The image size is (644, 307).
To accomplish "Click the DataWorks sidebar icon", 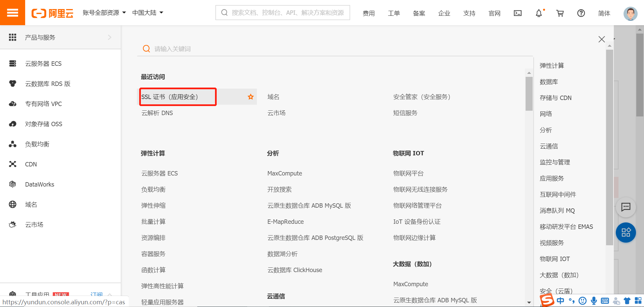I will 13,184.
